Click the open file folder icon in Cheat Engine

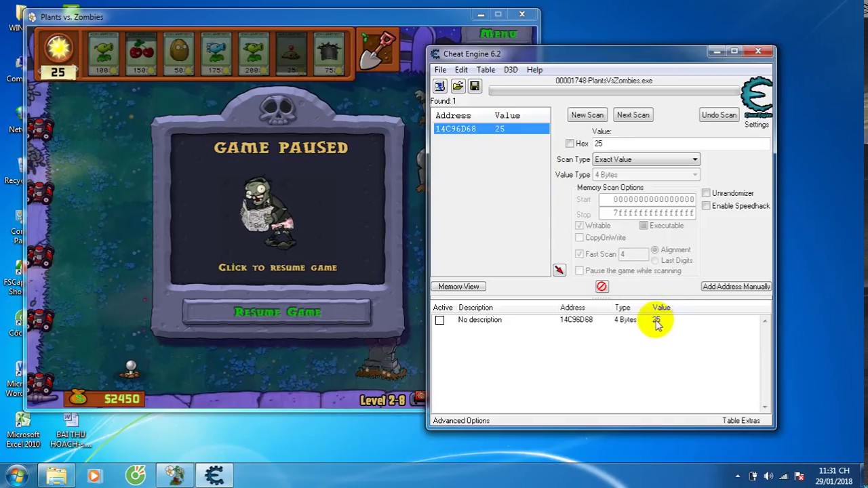click(x=458, y=86)
